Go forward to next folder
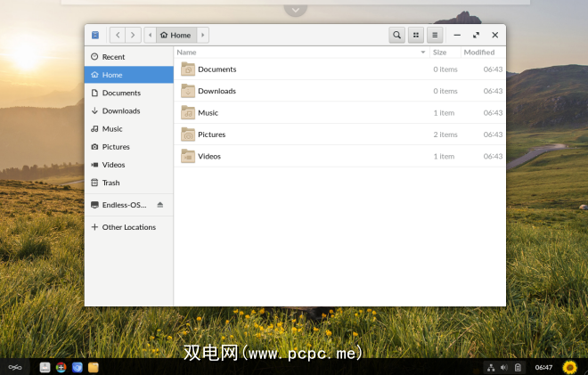The image size is (588, 375). point(133,36)
